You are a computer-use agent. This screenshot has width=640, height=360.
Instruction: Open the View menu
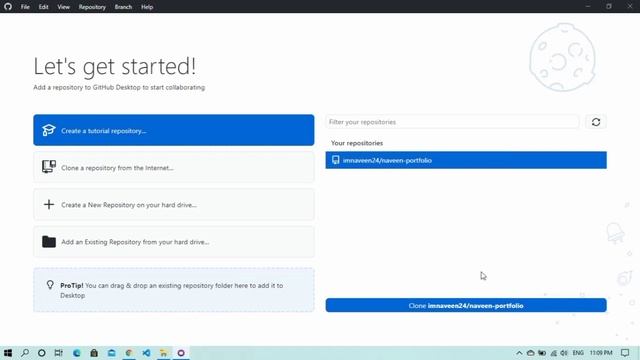63,7
